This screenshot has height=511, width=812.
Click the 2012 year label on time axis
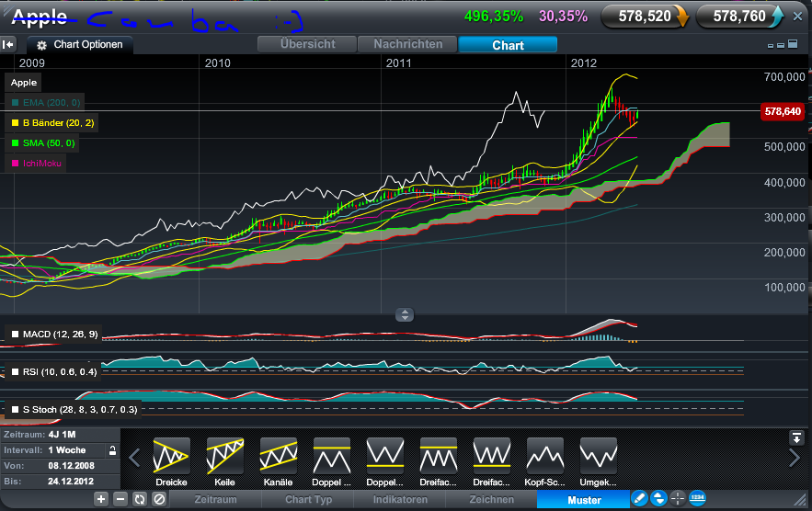point(584,63)
